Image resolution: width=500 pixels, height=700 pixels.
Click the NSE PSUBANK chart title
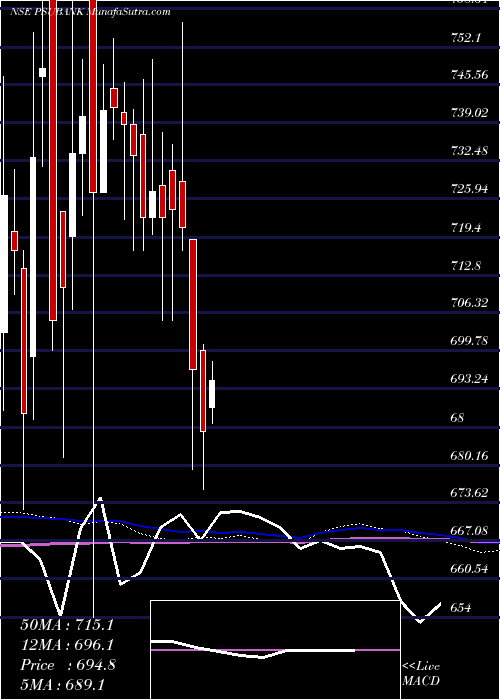90,12
